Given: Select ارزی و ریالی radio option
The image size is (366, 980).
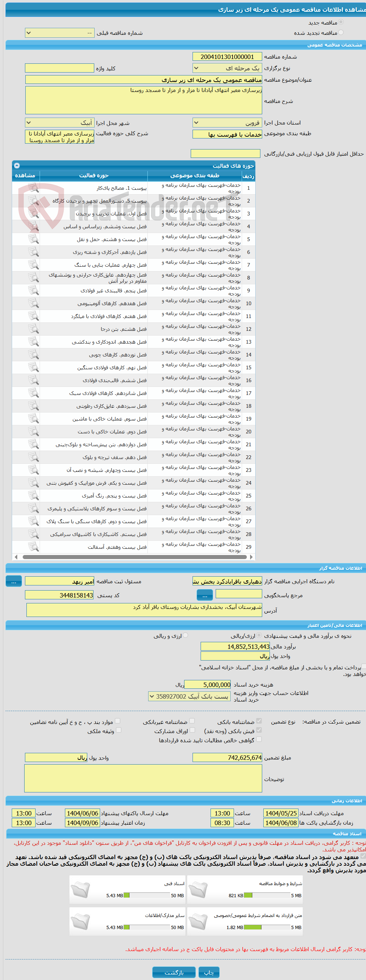Looking at the screenshot, I should click(x=186, y=635).
